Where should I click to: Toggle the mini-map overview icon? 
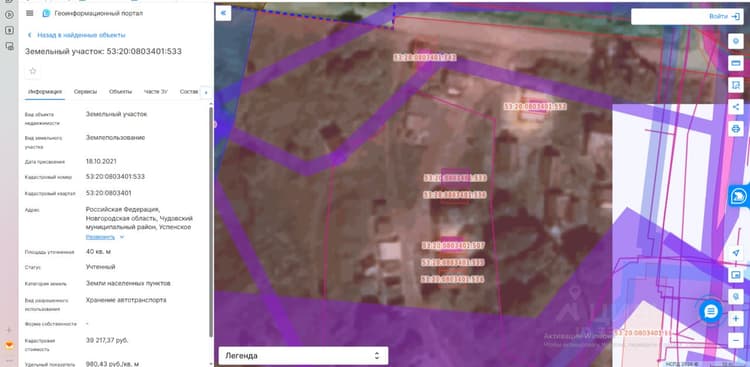pos(736,275)
